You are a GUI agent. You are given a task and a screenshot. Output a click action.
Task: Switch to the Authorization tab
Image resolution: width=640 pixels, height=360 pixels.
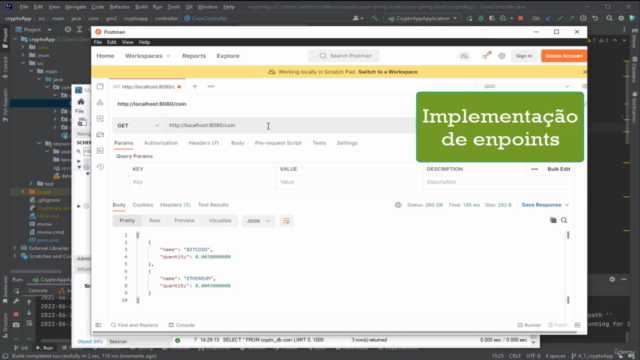(x=161, y=143)
